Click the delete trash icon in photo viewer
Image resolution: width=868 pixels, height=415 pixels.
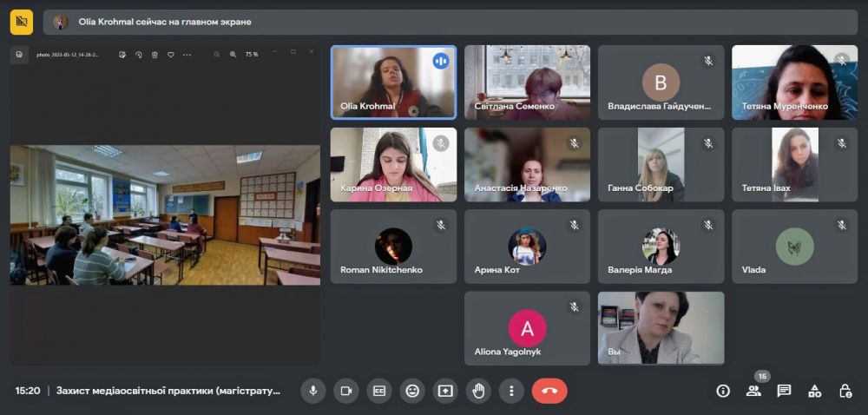(x=155, y=55)
